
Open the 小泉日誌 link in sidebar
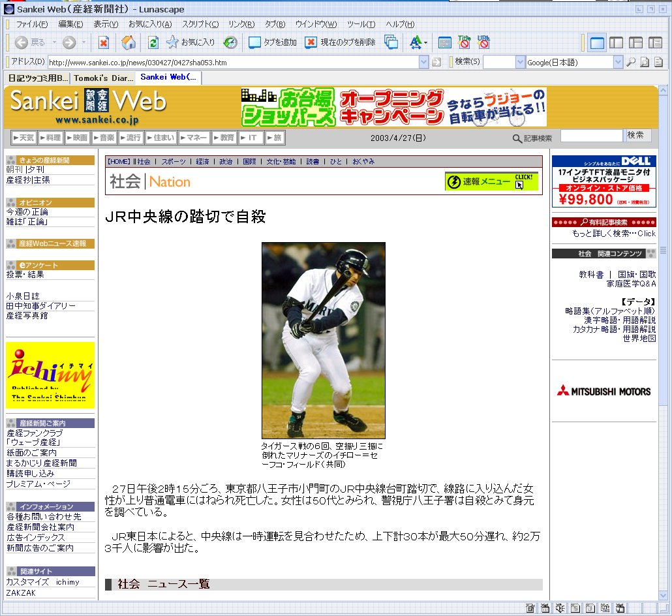(23, 296)
